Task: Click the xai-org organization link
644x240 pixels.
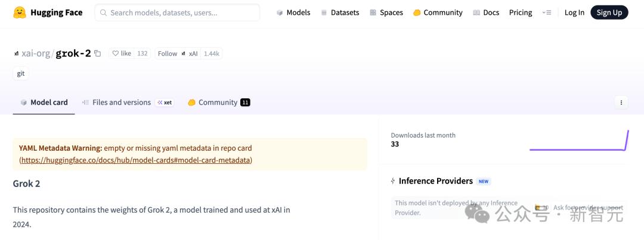Action: (36, 54)
